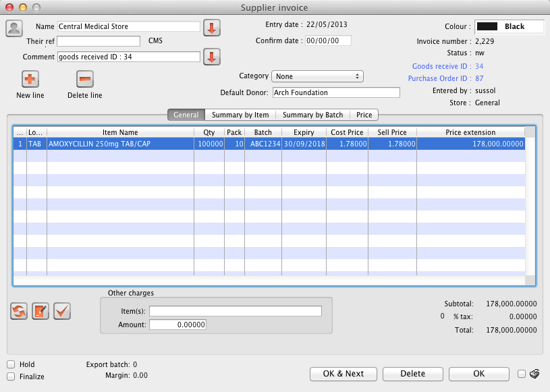The height and width of the screenshot is (392, 550).
Task: Open the Category dropdown
Action: point(317,76)
